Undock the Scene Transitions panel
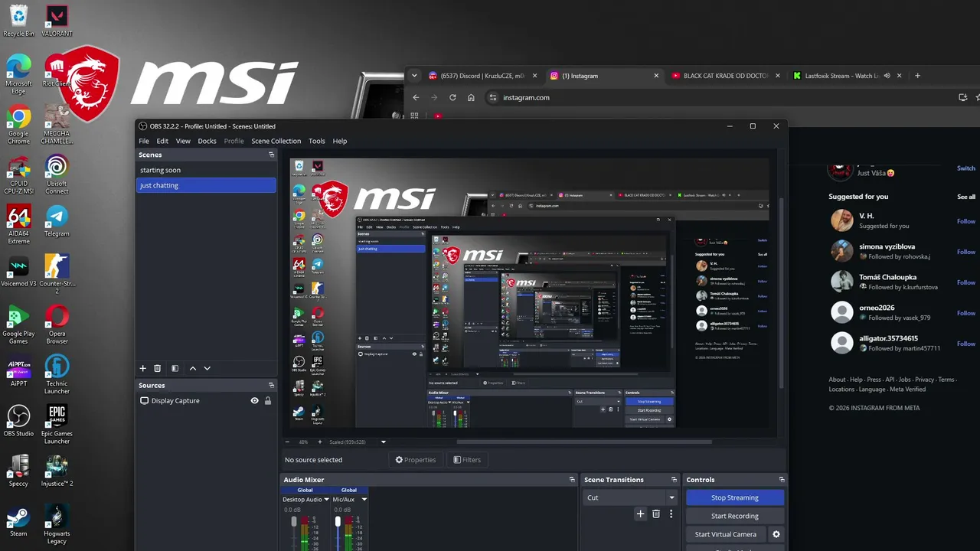This screenshot has width=980, height=551. pyautogui.click(x=675, y=480)
